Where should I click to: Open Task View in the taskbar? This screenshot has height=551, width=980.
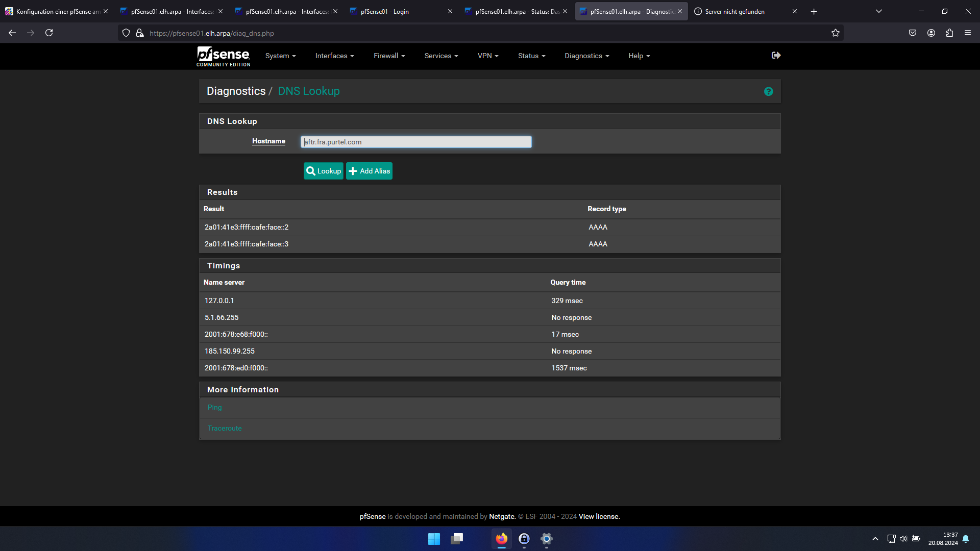tap(457, 539)
